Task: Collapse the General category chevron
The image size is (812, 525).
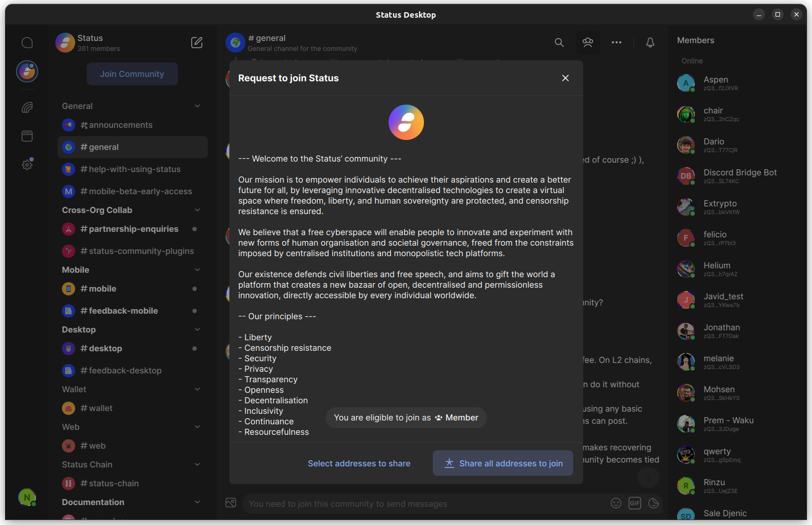Action: [197, 106]
